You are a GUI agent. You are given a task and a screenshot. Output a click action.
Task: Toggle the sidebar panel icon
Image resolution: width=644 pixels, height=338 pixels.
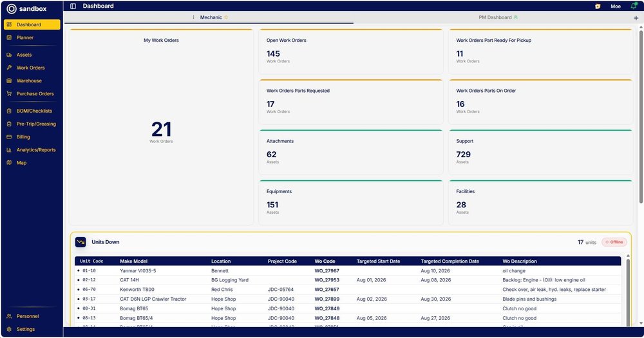tap(73, 6)
